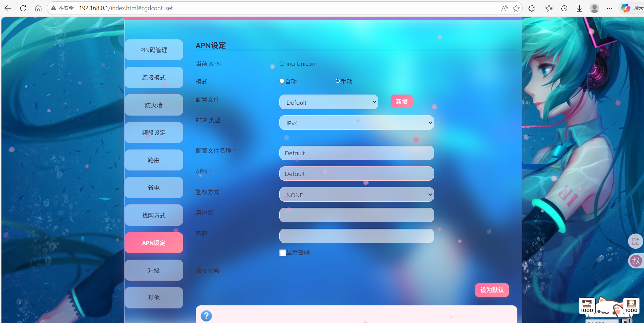
Task: Click the blue help question mark icon
Action: (x=206, y=316)
